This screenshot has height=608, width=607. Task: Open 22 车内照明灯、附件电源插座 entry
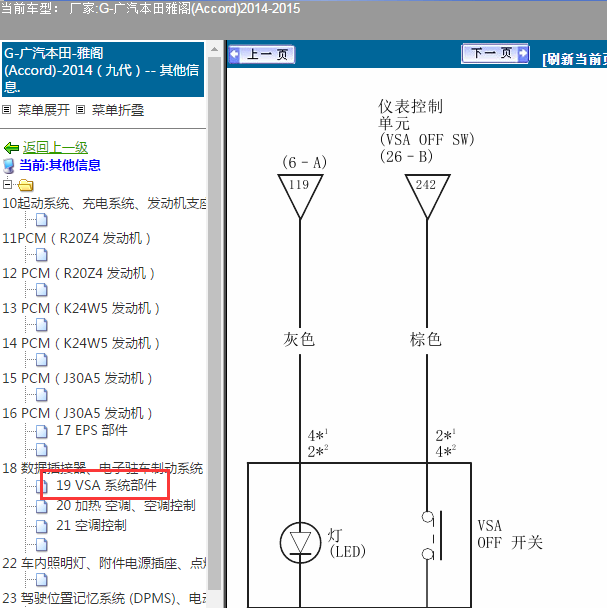click(x=104, y=563)
